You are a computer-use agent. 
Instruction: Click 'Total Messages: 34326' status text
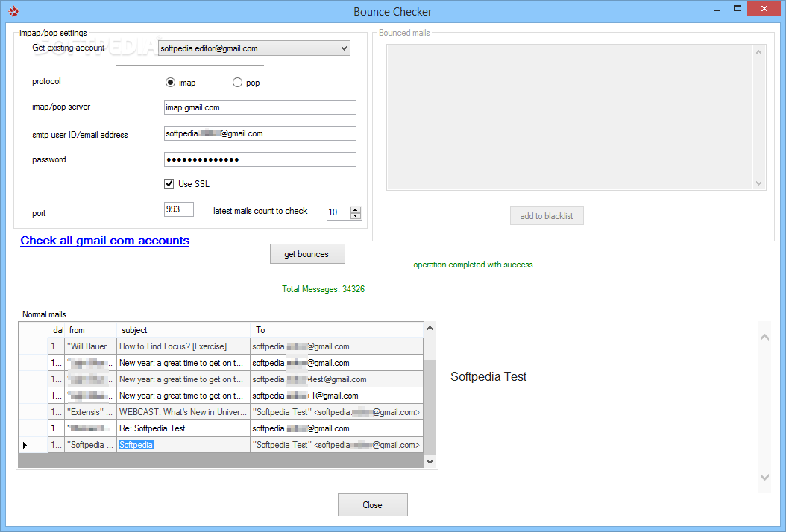point(324,289)
